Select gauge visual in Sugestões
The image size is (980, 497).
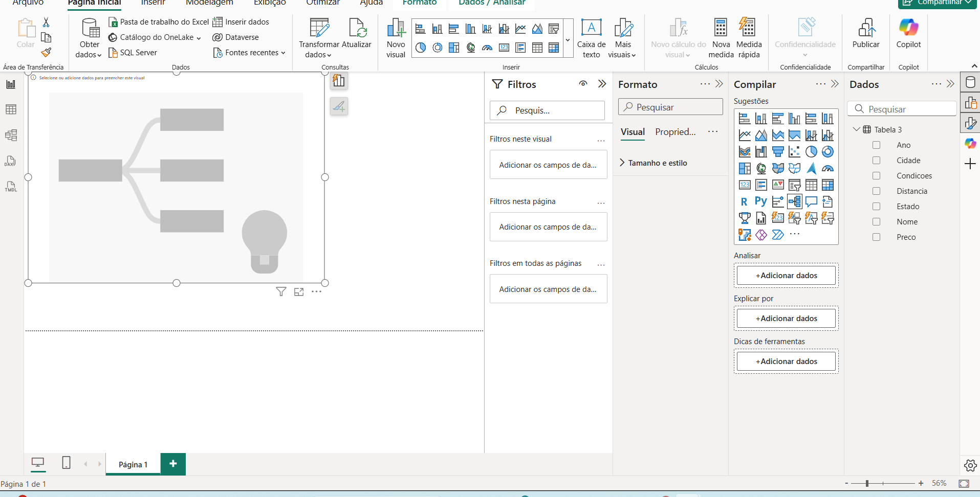pos(827,168)
